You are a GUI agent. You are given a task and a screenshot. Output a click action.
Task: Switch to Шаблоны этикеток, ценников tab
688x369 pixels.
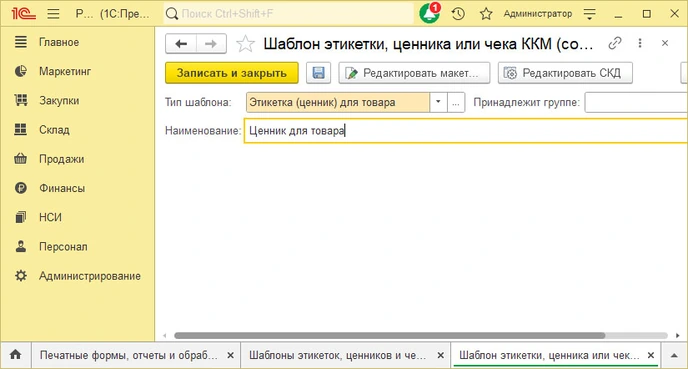pos(337,355)
